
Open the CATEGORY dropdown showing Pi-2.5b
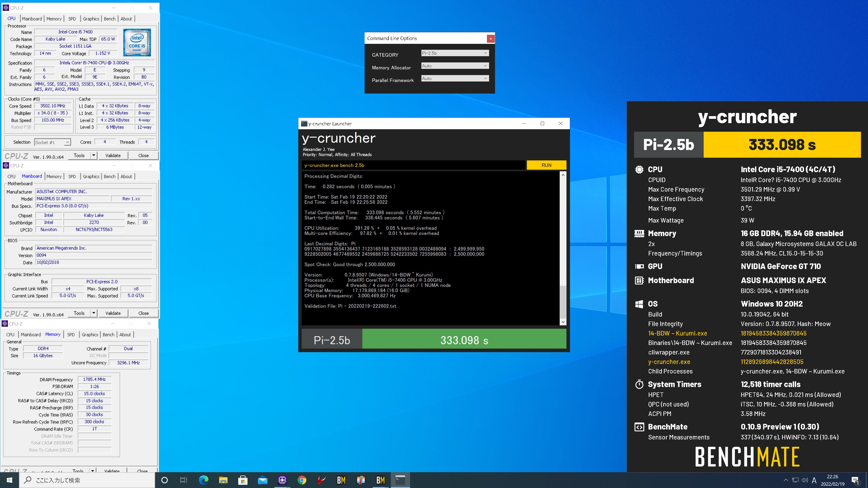[455, 53]
